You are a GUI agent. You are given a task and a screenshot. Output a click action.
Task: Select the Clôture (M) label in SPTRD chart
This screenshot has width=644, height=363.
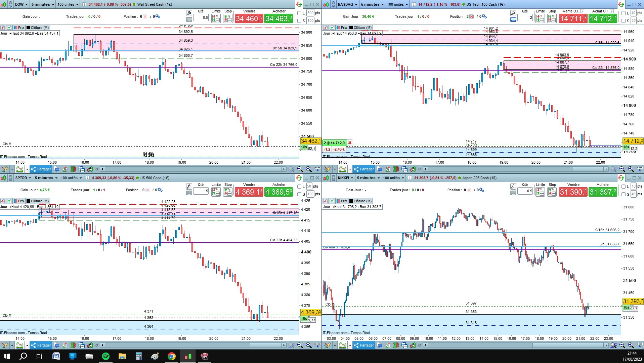pos(38,201)
